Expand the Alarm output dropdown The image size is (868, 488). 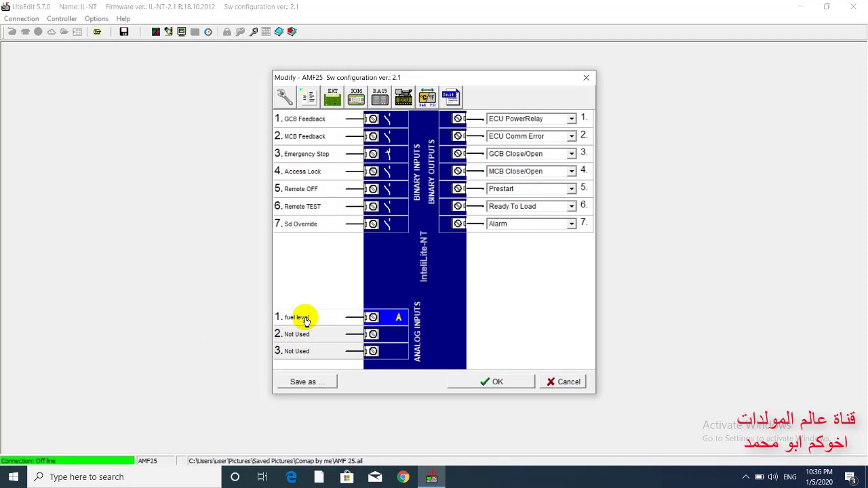point(572,224)
